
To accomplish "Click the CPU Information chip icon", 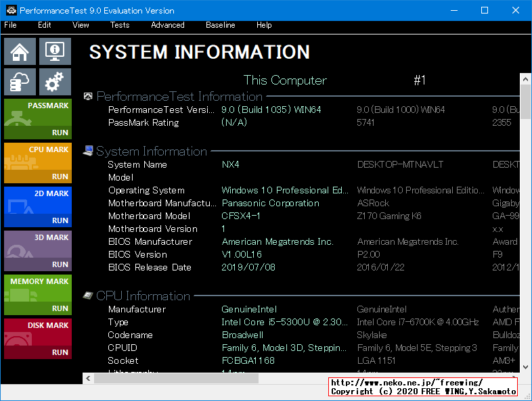I will click(88, 296).
